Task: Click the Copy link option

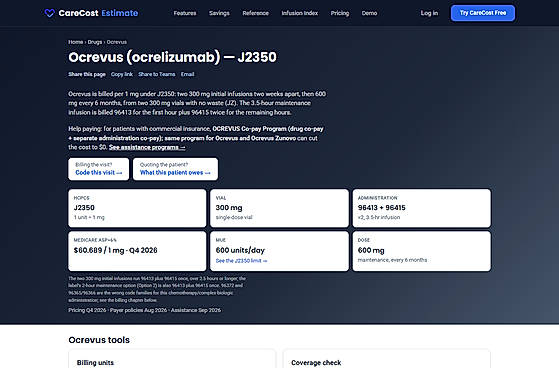Action: pyautogui.click(x=122, y=74)
